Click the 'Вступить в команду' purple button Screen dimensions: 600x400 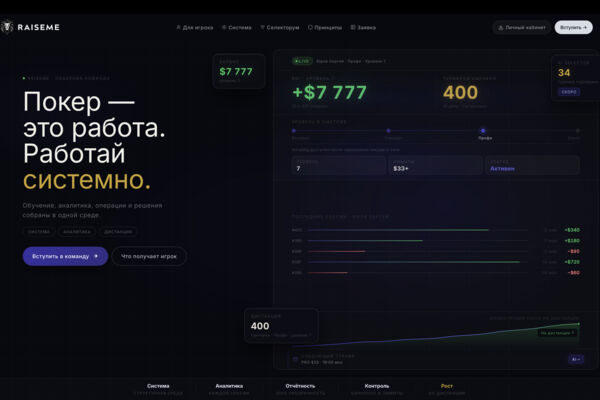click(65, 256)
